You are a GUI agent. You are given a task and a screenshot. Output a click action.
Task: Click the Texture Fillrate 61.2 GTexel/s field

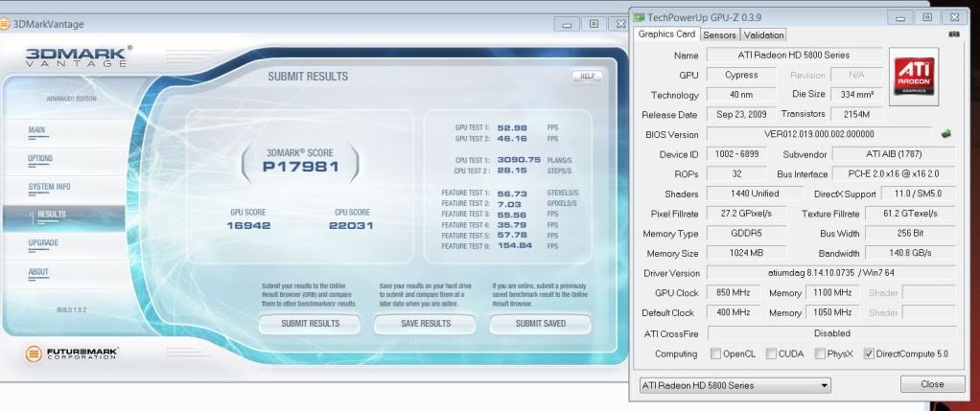click(x=910, y=213)
